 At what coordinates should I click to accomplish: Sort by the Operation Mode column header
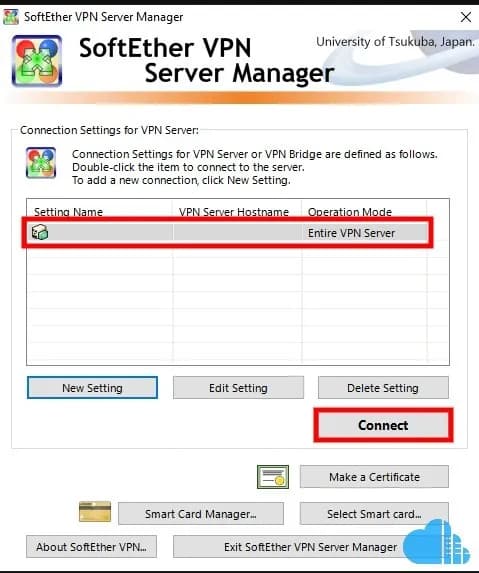pos(364,212)
